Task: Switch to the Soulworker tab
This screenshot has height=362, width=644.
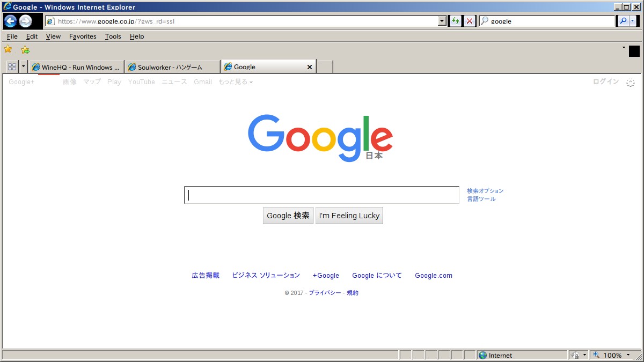Action: tap(172, 67)
